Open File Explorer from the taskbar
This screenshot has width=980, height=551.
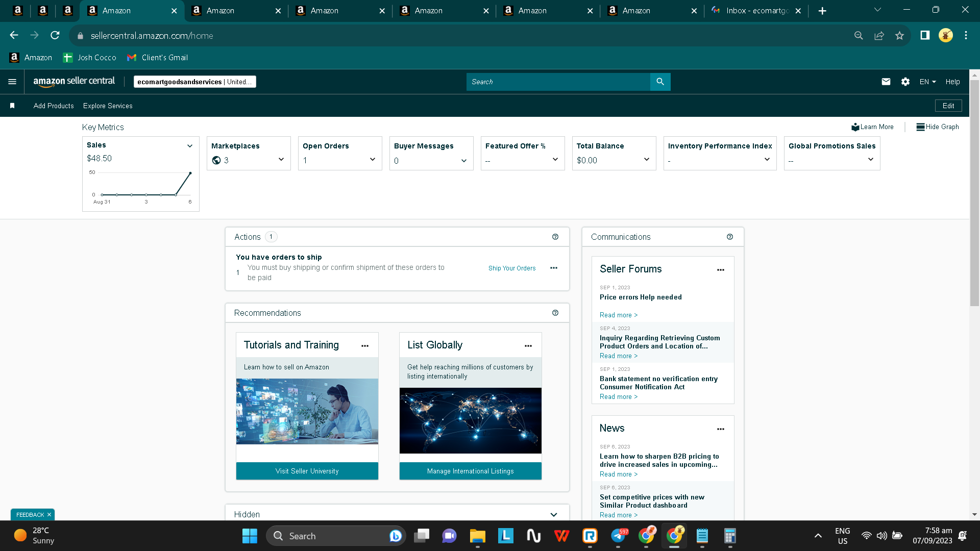[x=477, y=536]
